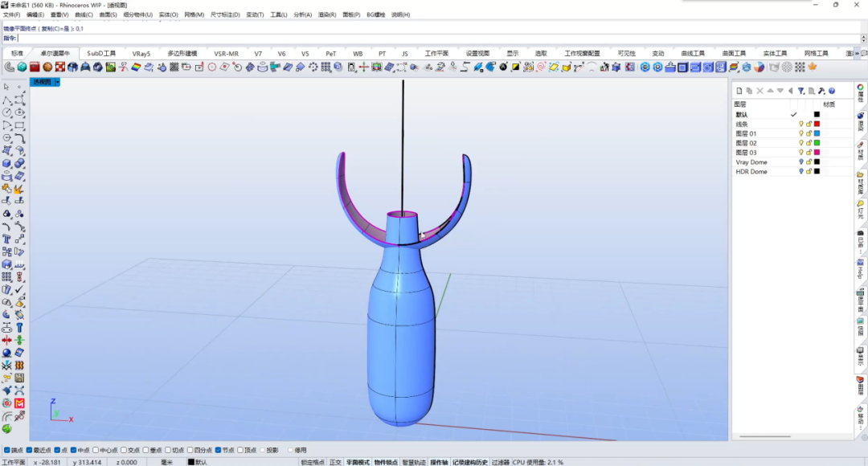Click the red color swatch of 线条 layer
Image resolution: width=868 pixels, height=466 pixels.
(x=817, y=124)
